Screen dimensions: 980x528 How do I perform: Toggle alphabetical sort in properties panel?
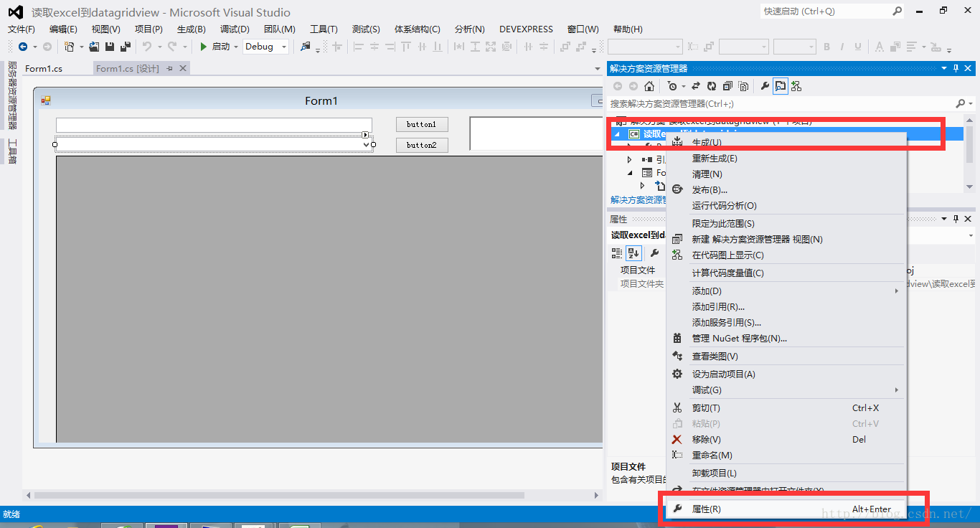pos(633,253)
